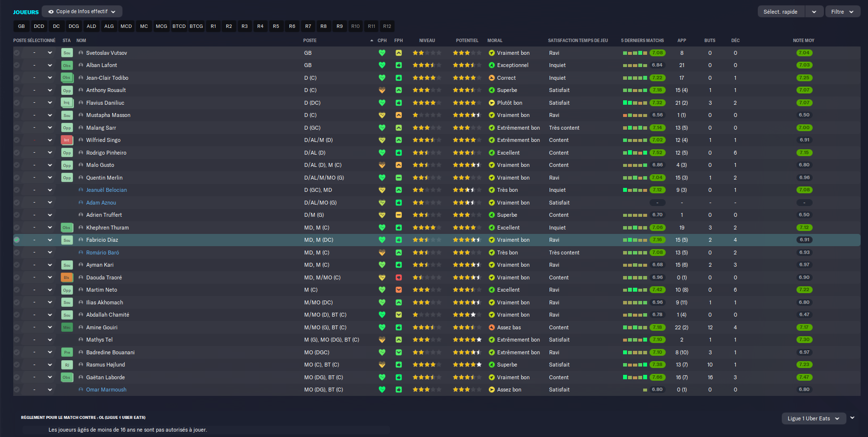Select the R1 substitute slot tab
The height and width of the screenshot is (437, 868).
click(213, 26)
